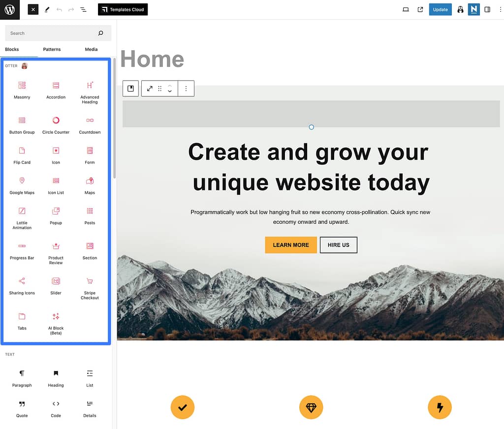Add a Code block
Viewport: 504px width, 429px height.
56,409
